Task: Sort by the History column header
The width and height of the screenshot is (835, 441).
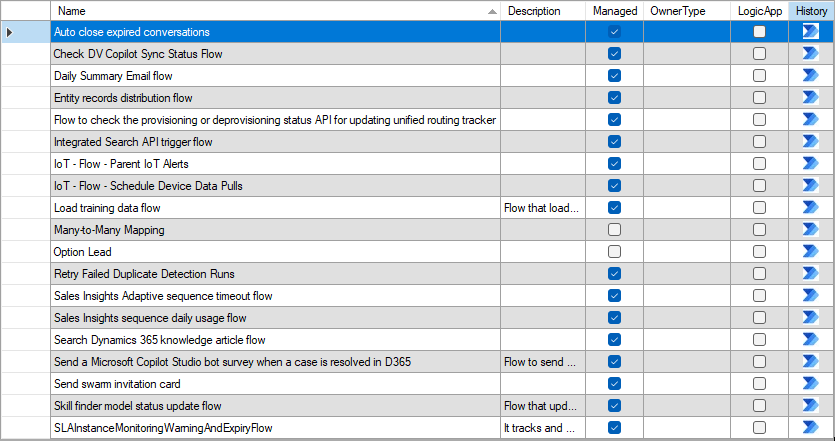Action: pyautogui.click(x=811, y=11)
